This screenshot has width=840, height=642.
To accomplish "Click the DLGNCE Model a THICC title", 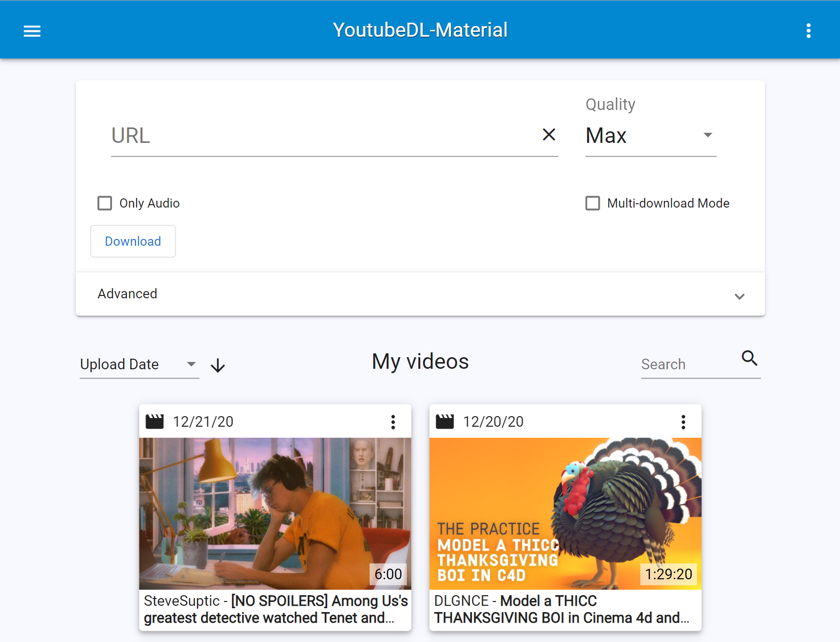I will 562,609.
